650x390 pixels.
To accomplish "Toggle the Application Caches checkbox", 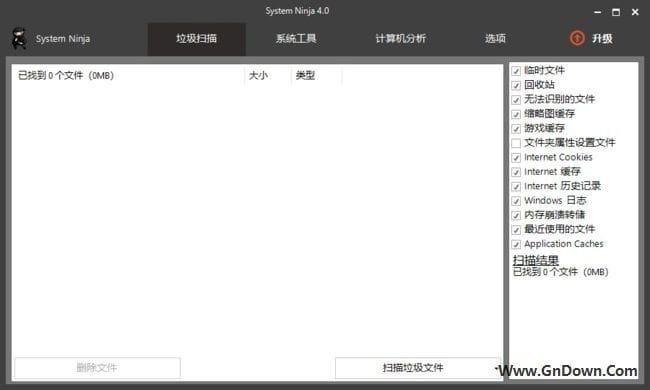I will coord(516,244).
